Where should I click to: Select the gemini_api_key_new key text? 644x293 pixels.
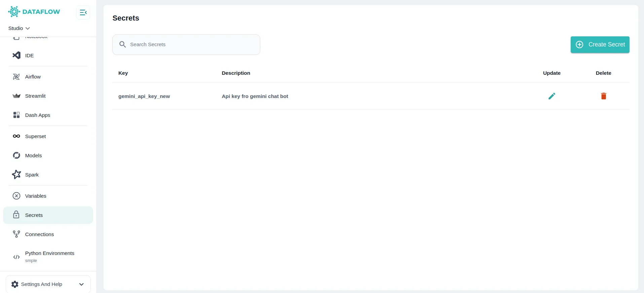144,96
